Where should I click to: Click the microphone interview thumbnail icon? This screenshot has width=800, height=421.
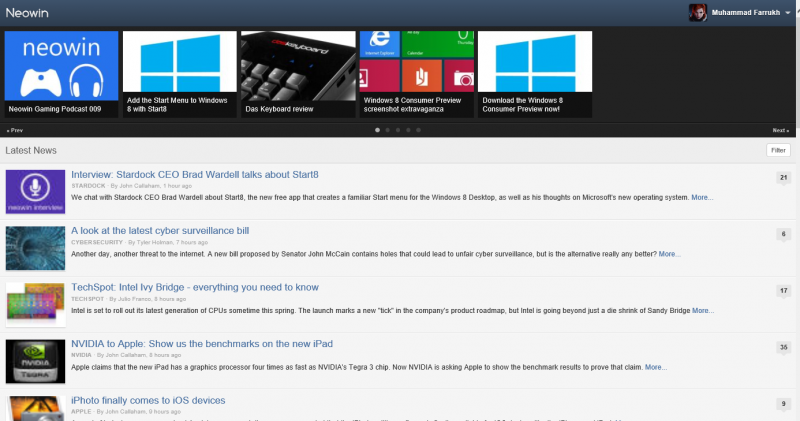tap(35, 192)
